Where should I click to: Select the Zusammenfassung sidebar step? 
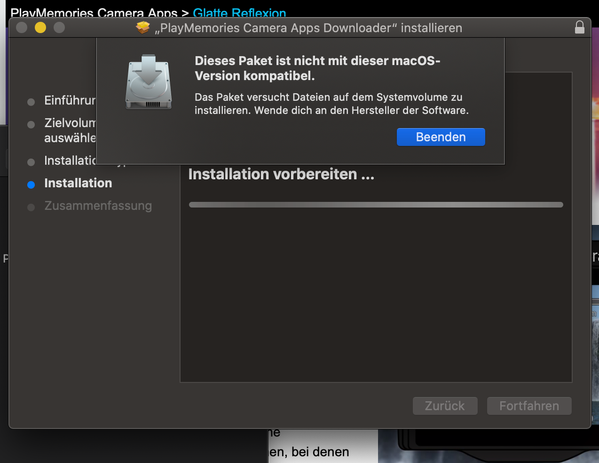(x=98, y=206)
